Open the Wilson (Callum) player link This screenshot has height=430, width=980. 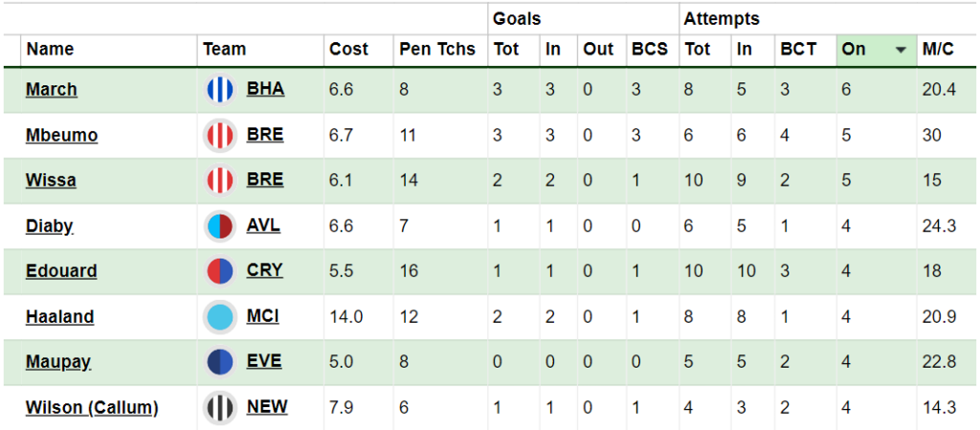tap(92, 408)
